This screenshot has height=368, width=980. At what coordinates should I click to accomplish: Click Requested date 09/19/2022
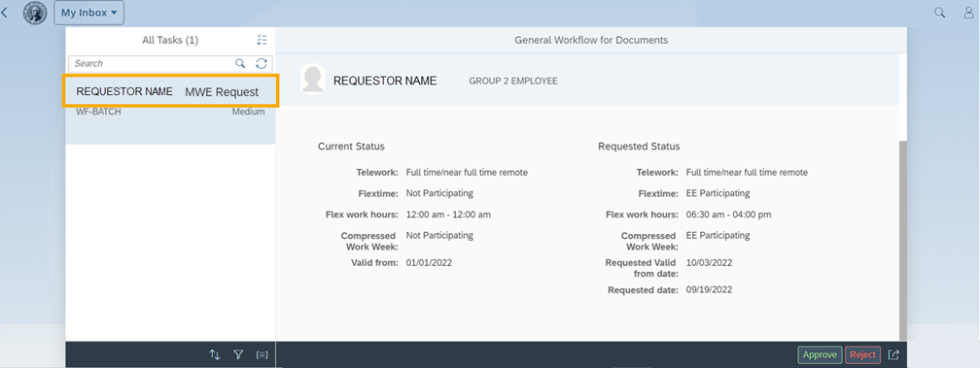point(709,290)
